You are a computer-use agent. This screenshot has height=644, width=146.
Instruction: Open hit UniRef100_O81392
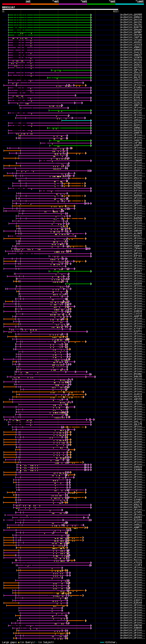point(131,25)
